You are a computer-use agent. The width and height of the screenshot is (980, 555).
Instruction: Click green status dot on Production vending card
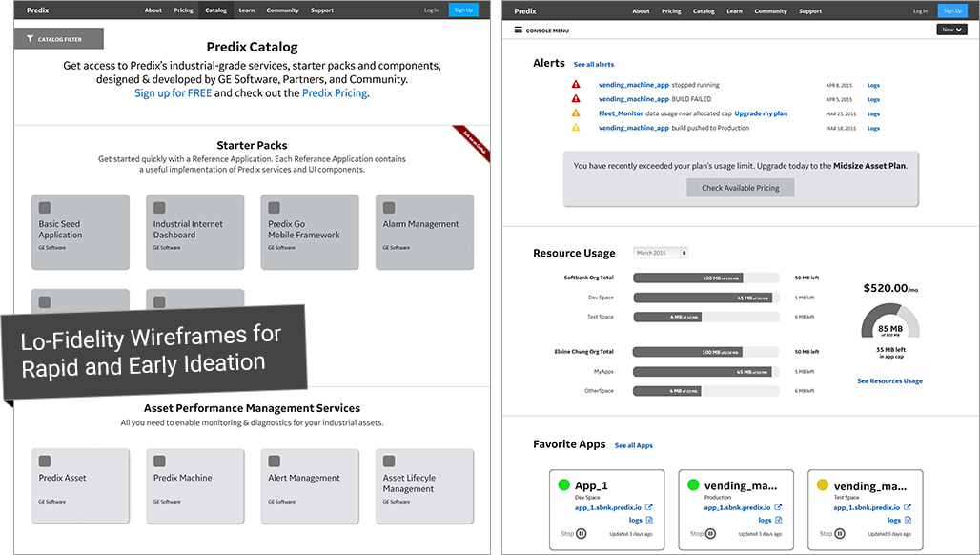(693, 484)
